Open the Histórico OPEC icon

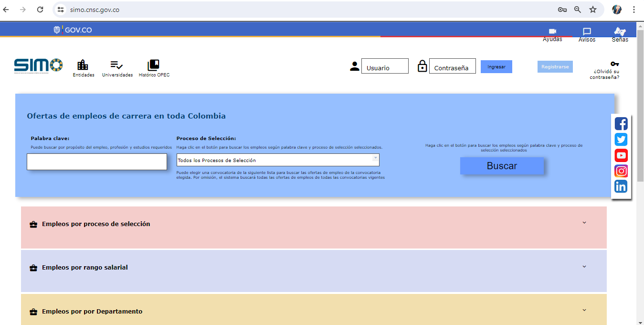coord(154,65)
